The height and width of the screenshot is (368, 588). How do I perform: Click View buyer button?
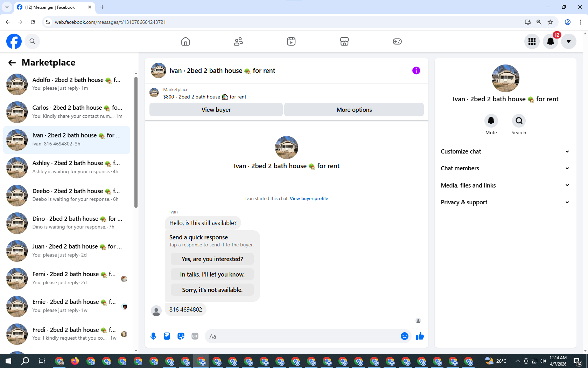[216, 110]
